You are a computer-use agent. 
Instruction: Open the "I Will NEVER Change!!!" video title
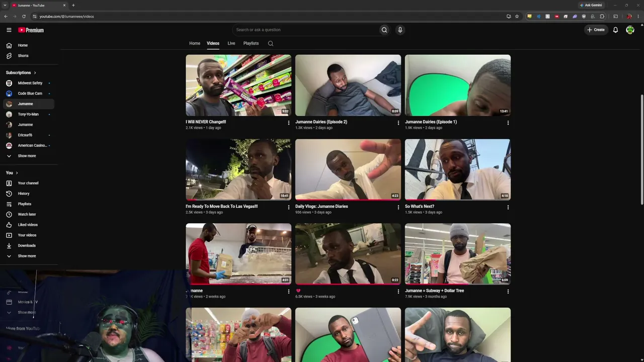pyautogui.click(x=206, y=122)
